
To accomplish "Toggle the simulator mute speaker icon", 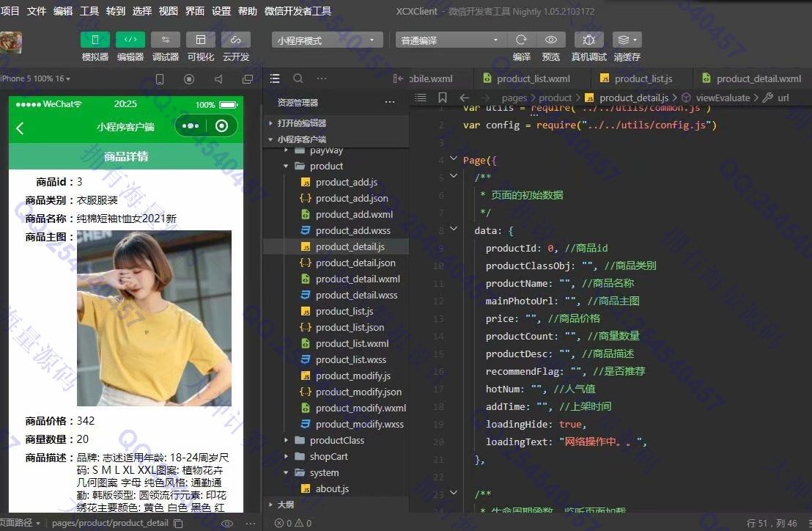I will click(218, 78).
